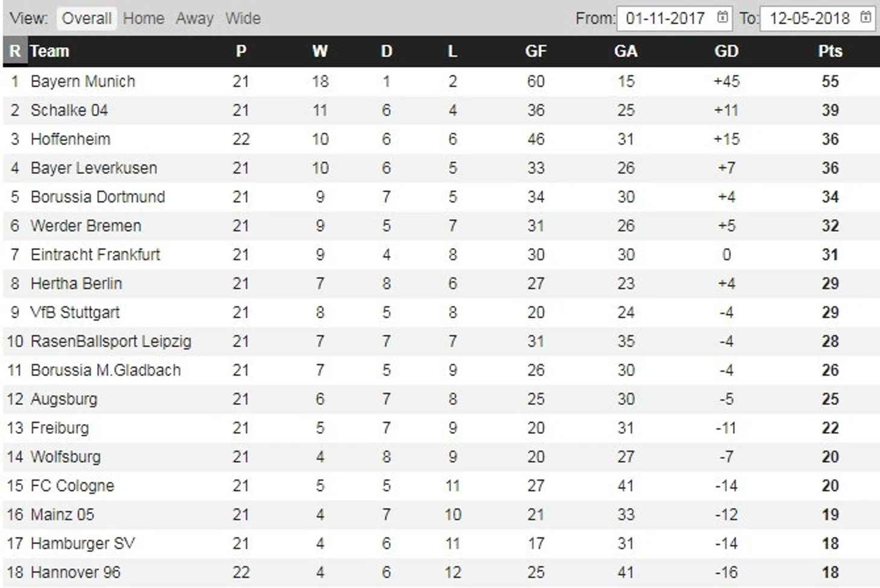Switch to the Away view tab

click(x=195, y=18)
